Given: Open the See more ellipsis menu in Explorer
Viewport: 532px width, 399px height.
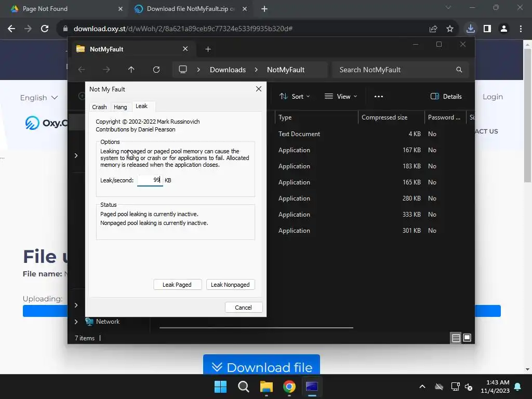Looking at the screenshot, I should pos(379,96).
